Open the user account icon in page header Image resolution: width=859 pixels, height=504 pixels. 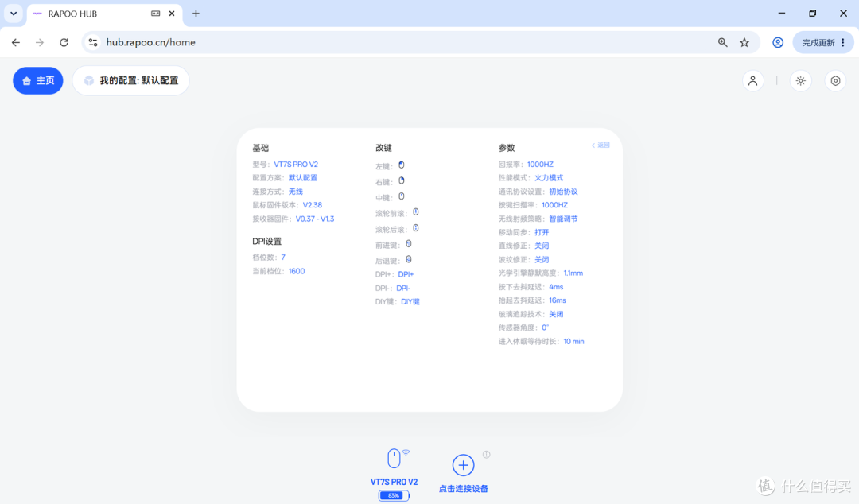(x=752, y=80)
